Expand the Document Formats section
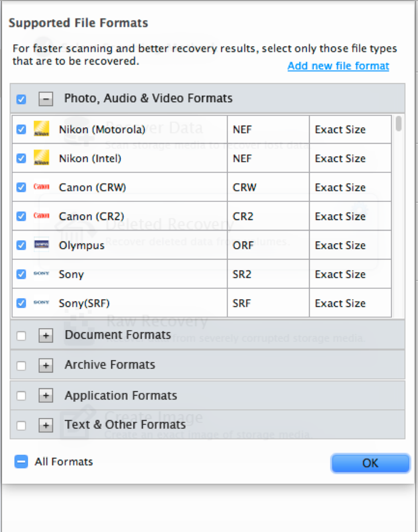Viewport: 418px width, 532px height. pos(46,336)
